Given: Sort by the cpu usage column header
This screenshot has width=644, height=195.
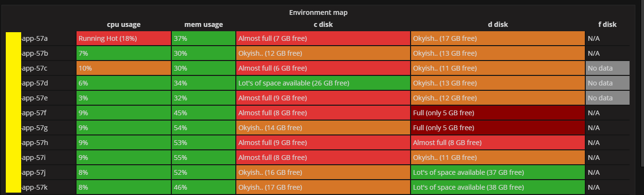Looking at the screenshot, I should point(124,24).
